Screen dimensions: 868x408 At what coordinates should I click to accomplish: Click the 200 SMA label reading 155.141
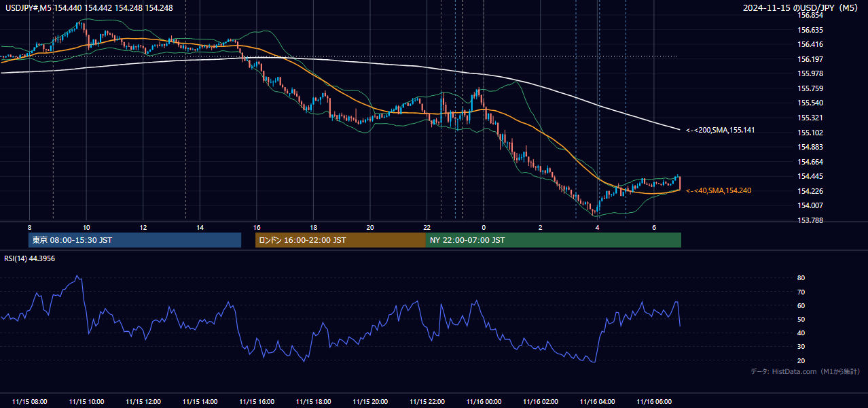click(x=721, y=130)
